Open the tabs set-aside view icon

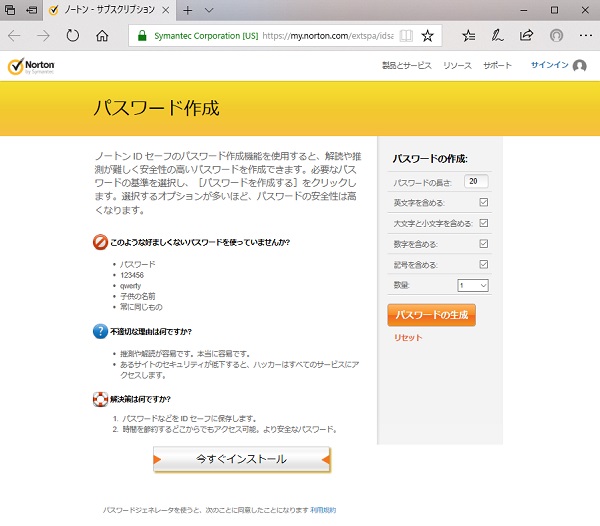point(10,10)
